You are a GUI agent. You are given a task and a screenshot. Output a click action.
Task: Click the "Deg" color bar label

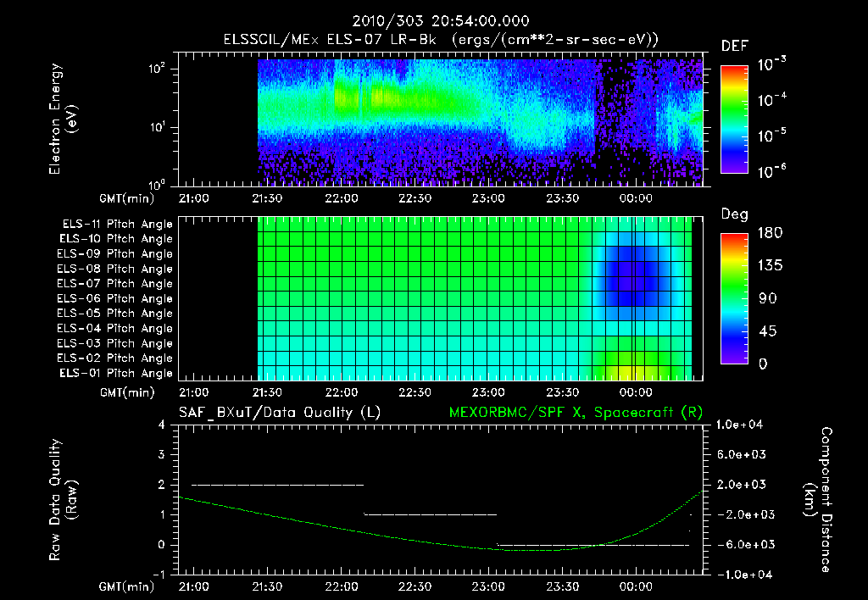tap(735, 214)
